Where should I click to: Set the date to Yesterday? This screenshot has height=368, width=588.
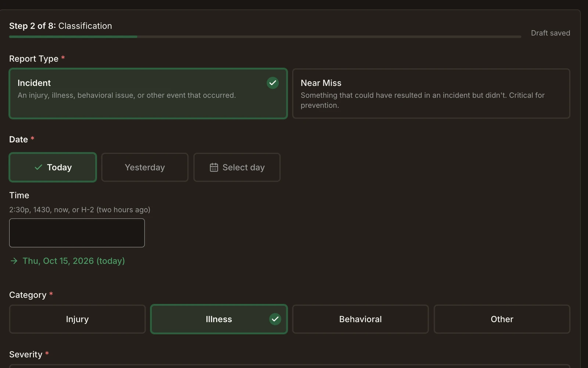point(145,167)
